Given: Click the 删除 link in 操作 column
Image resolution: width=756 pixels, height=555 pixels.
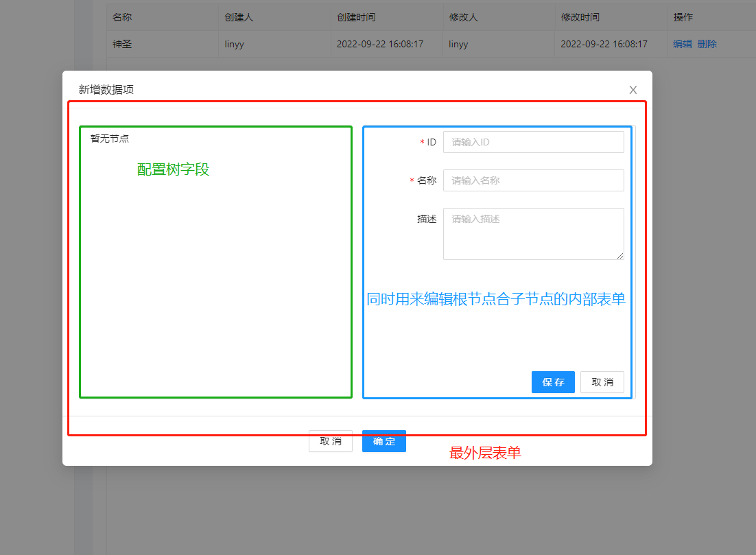Looking at the screenshot, I should pyautogui.click(x=707, y=44).
